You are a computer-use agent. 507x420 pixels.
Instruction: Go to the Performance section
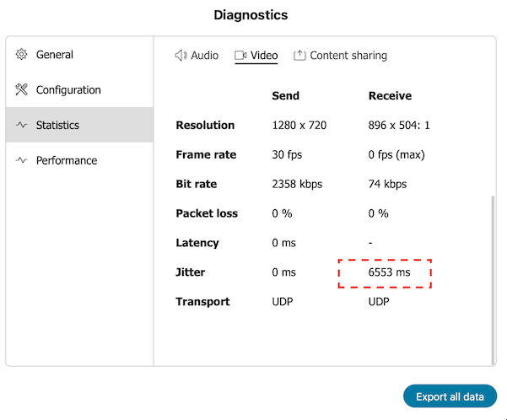(66, 161)
